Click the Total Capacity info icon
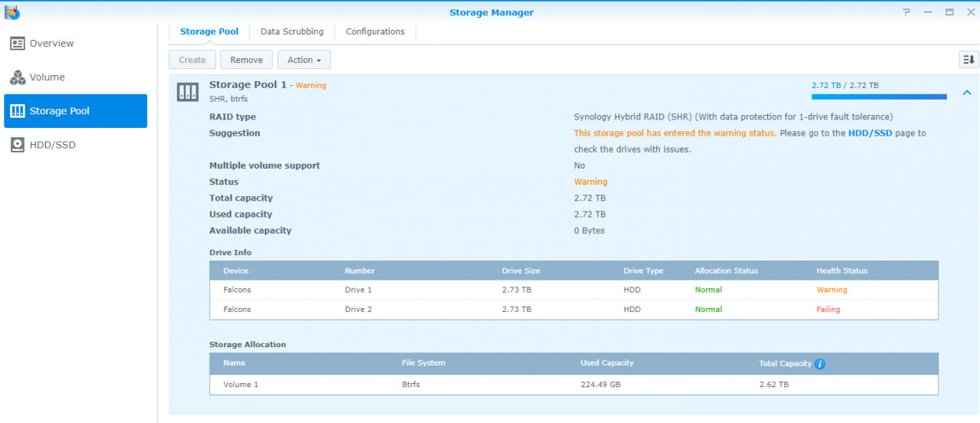The width and height of the screenshot is (980, 423). coord(820,364)
